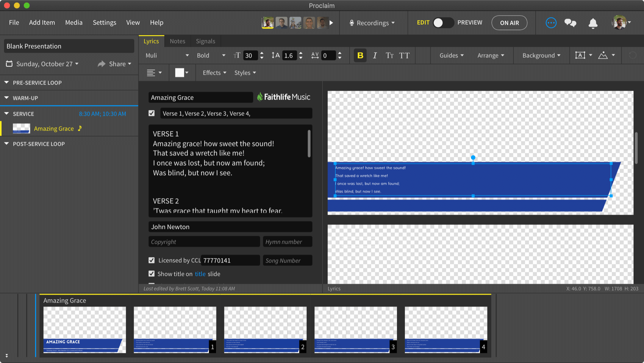Uncheck the verse order checkbox
This screenshot has height=363, width=644.
[152, 113]
